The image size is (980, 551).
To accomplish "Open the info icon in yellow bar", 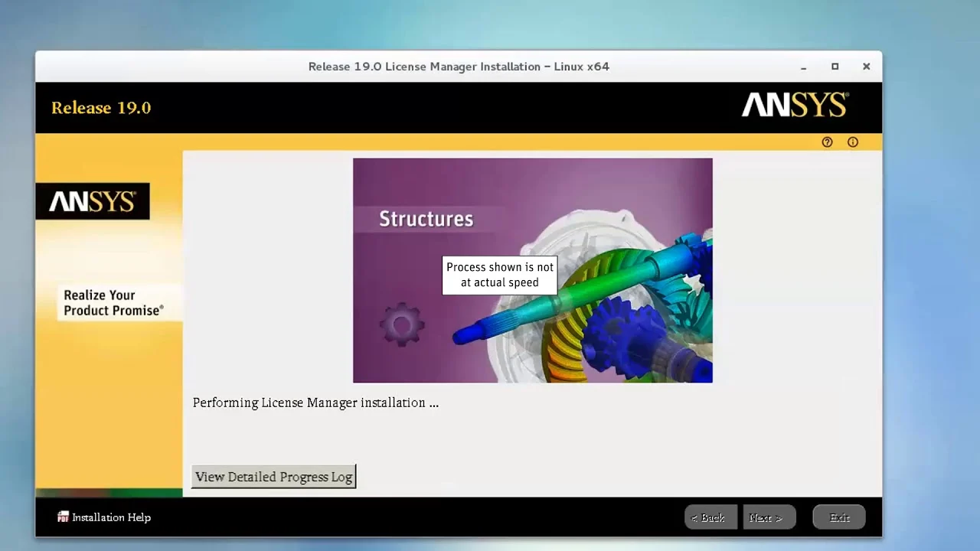I will [x=852, y=142].
